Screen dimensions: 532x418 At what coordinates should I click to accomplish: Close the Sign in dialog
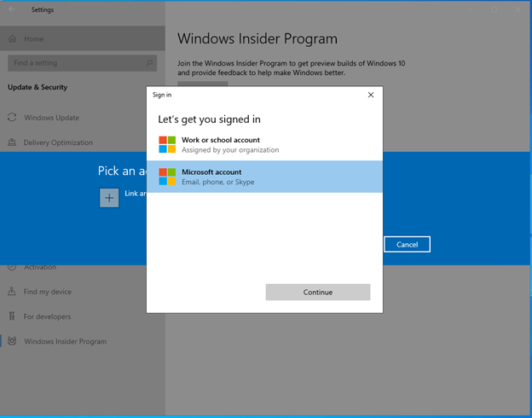click(371, 95)
